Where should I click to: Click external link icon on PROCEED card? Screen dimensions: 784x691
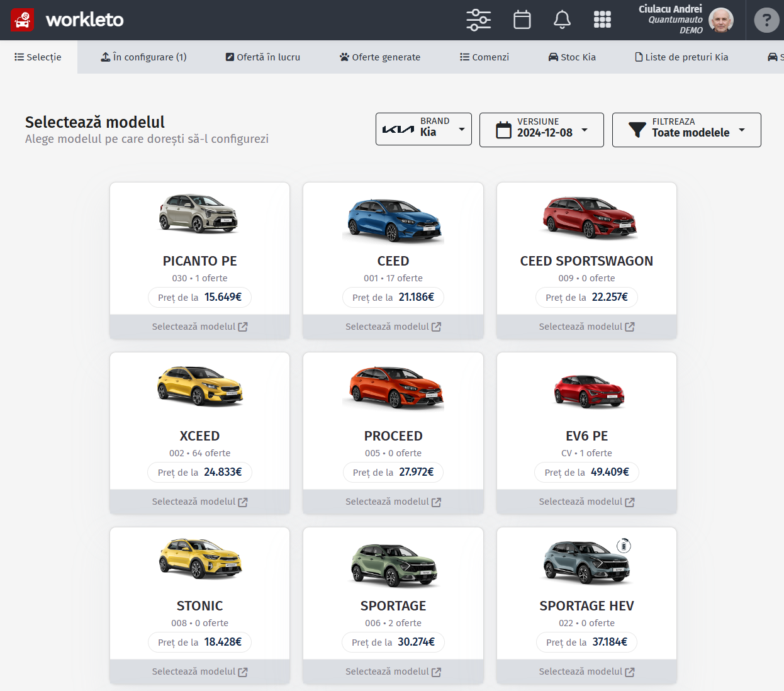[x=436, y=502]
